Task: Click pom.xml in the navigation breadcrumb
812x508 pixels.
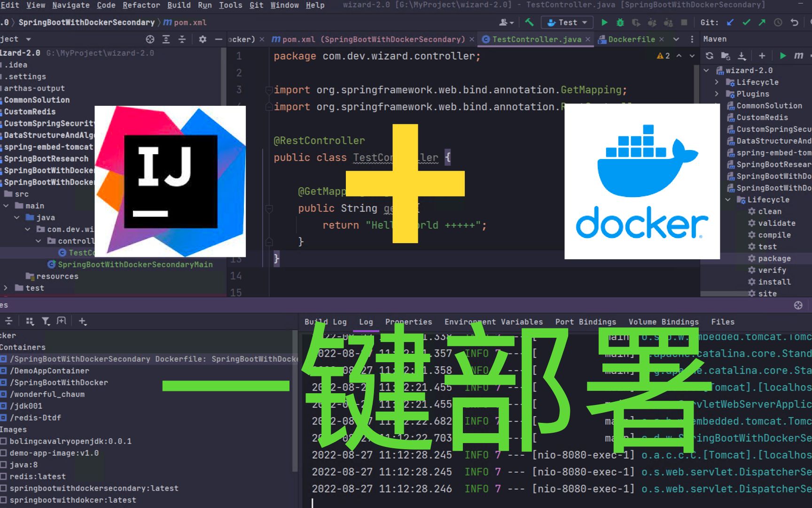Action: click(185, 22)
